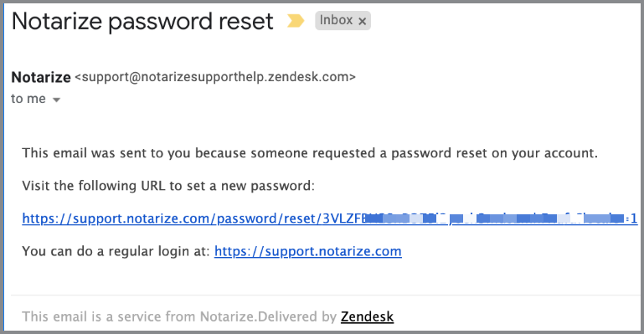
Task: Click the "Visit the following URL" line
Action: (168, 186)
